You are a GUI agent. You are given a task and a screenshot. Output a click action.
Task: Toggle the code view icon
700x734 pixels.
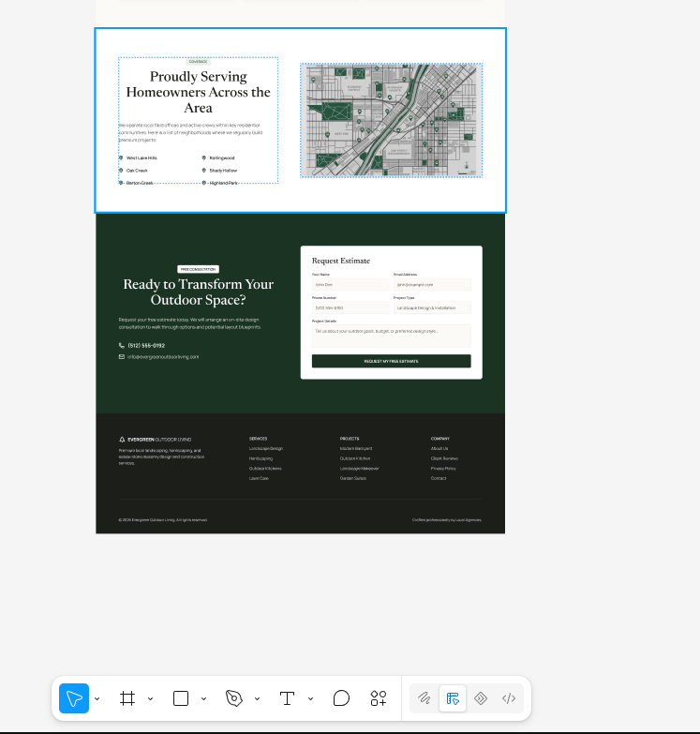tap(509, 698)
